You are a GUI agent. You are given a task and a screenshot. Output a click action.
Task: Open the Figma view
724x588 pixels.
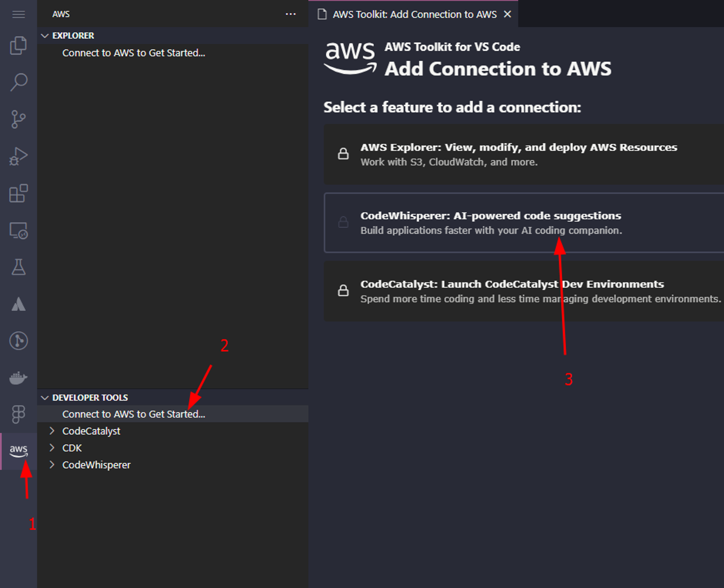[18, 414]
